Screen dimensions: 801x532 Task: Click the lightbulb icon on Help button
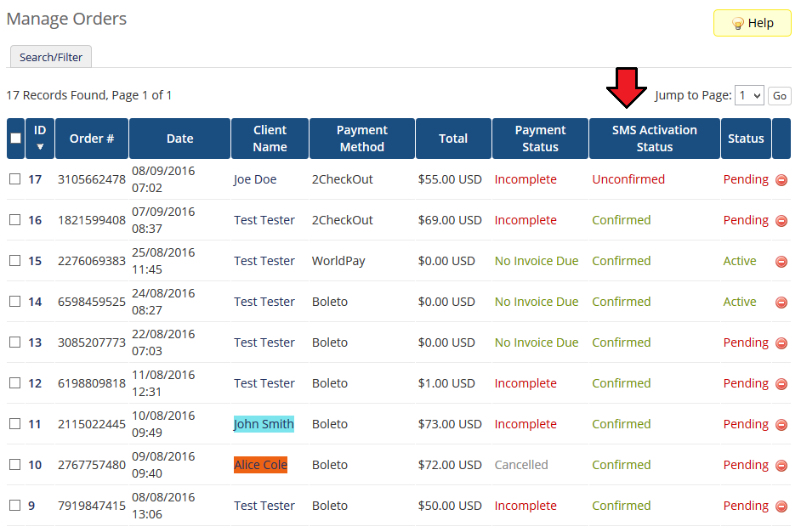738,24
